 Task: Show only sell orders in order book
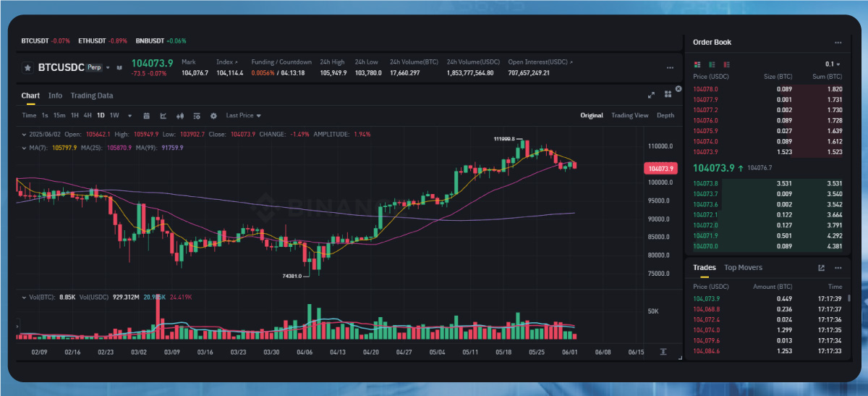(x=726, y=64)
